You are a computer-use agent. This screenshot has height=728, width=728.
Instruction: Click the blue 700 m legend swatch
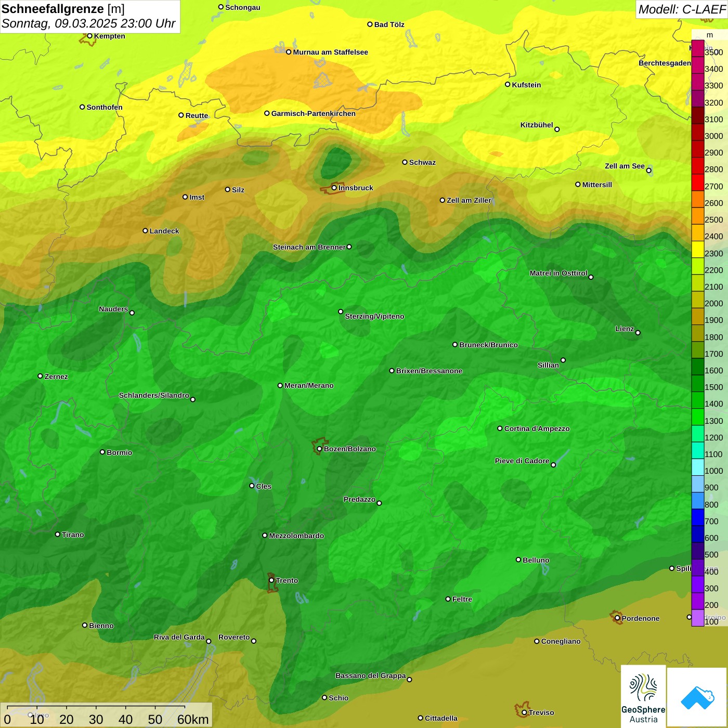pyautogui.click(x=698, y=517)
